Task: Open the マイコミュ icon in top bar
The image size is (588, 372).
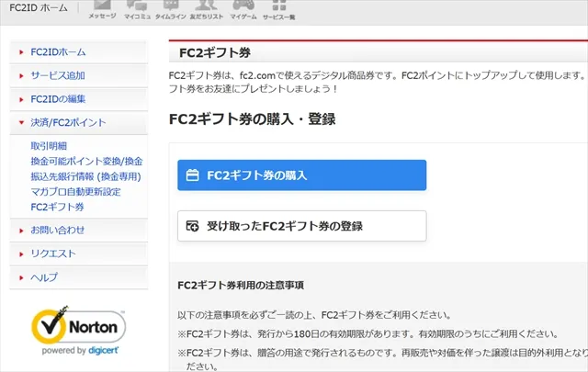Action: click(137, 9)
